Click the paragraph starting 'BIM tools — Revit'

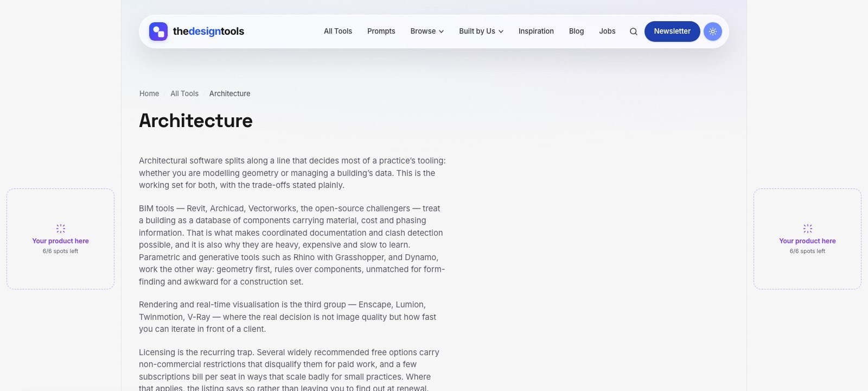coord(292,245)
